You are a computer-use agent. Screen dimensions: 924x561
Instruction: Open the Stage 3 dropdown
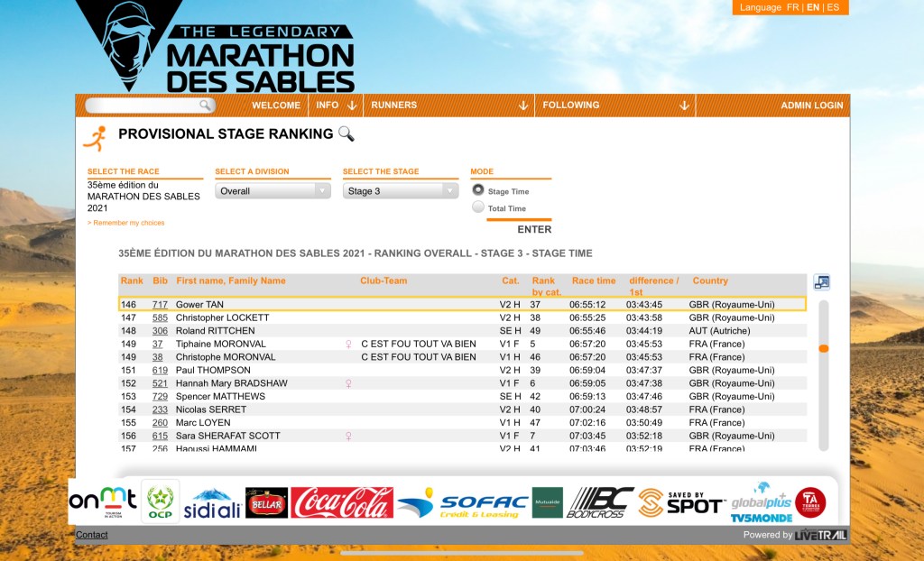coord(401,191)
